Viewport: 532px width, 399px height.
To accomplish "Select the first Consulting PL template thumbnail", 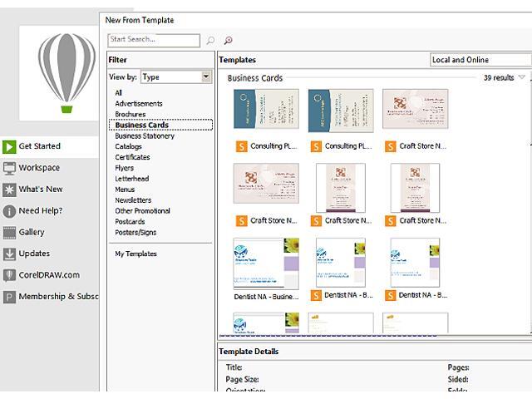I will coord(265,109).
